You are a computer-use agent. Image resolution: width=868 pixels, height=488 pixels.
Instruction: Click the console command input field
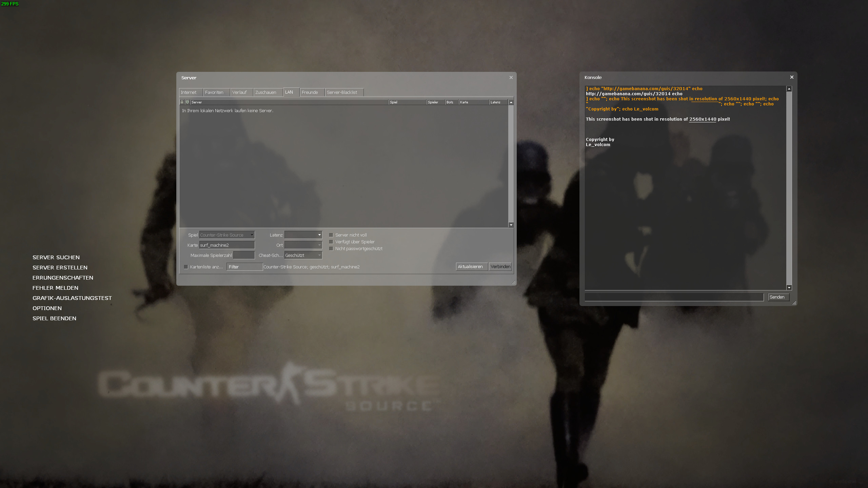[675, 297]
